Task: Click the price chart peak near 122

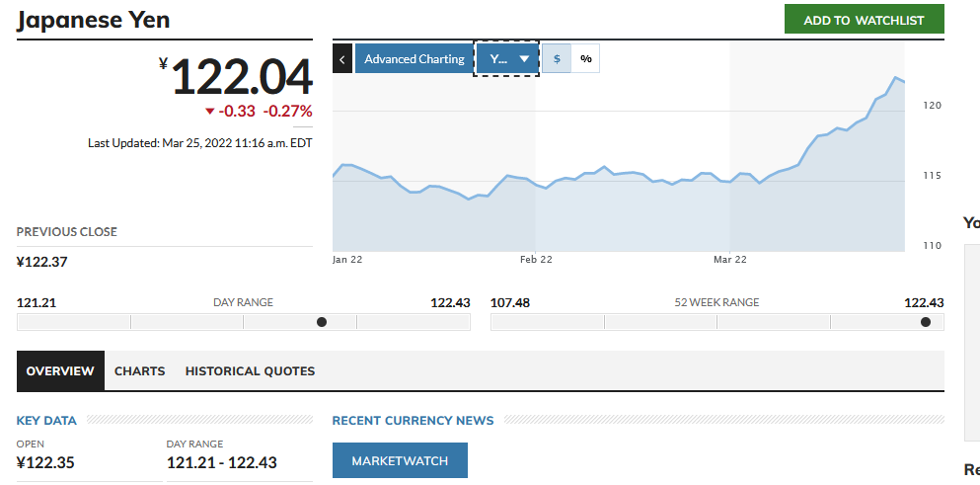Action: point(896,78)
